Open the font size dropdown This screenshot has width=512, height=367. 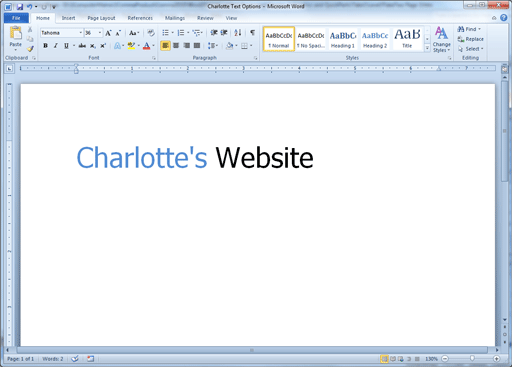[x=100, y=33]
